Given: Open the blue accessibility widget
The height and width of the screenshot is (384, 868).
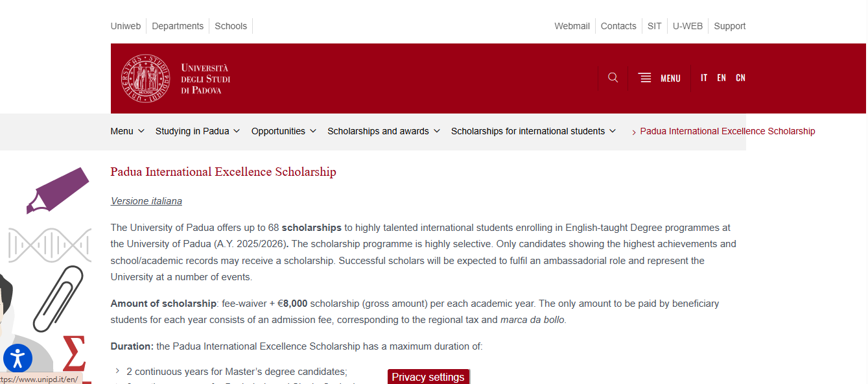Looking at the screenshot, I should click(18, 357).
